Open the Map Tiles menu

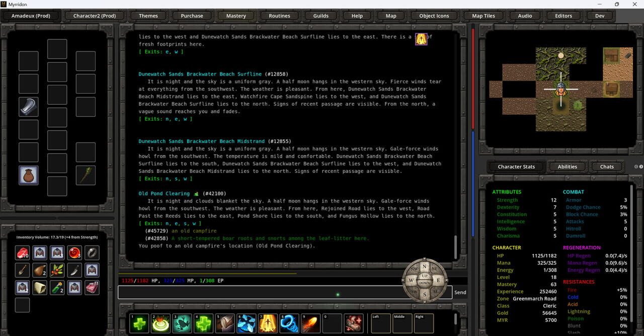click(x=484, y=16)
